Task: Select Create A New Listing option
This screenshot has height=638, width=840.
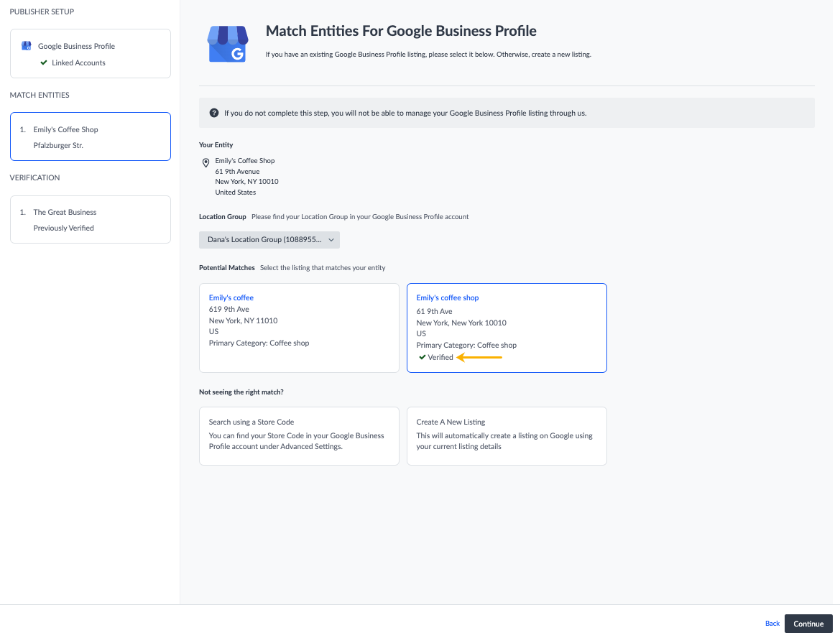Action: click(x=506, y=436)
